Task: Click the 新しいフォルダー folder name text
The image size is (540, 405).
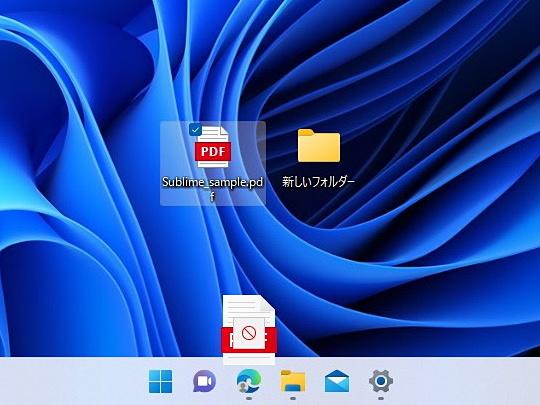Action: click(319, 181)
